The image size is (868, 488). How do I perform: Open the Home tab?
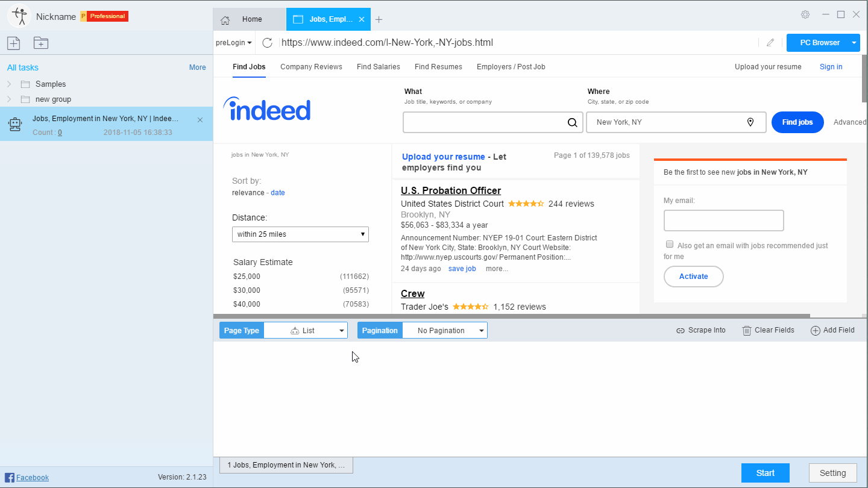pyautogui.click(x=250, y=19)
